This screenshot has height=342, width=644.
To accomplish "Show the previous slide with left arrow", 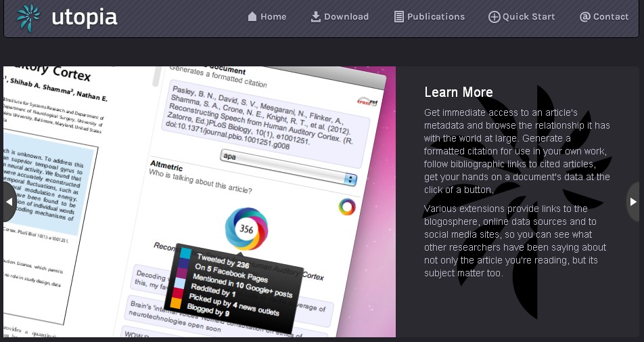I will pyautogui.click(x=9, y=202).
